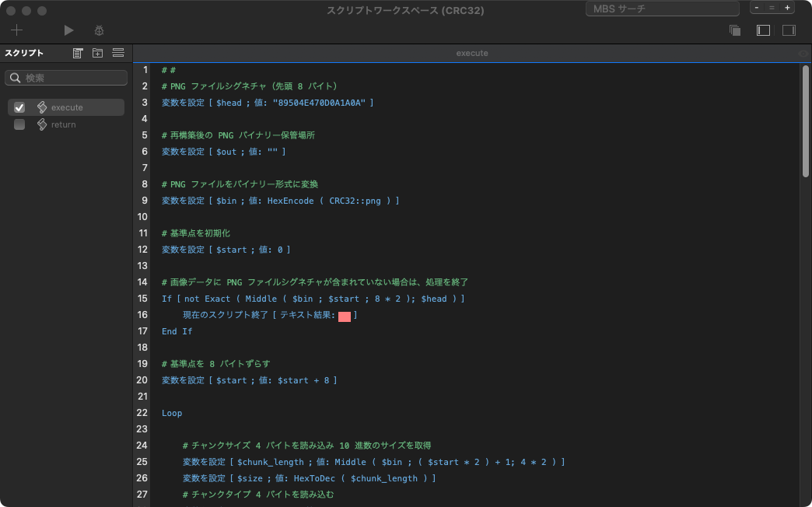Select the 再構築後の PNG バイナリー保管場所 comment
The image size is (812, 507).
click(238, 135)
